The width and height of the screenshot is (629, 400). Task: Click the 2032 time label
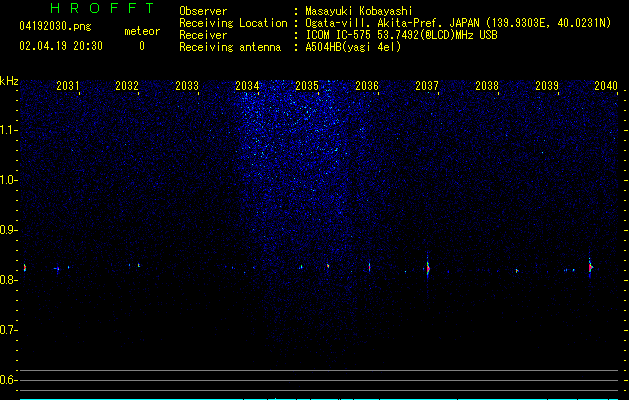[127, 86]
